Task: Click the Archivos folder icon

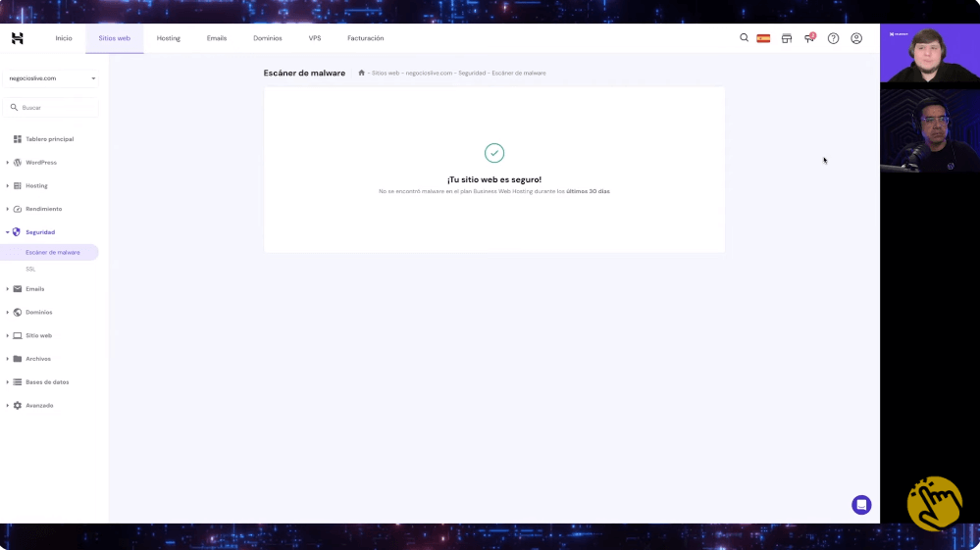Action: [18, 359]
